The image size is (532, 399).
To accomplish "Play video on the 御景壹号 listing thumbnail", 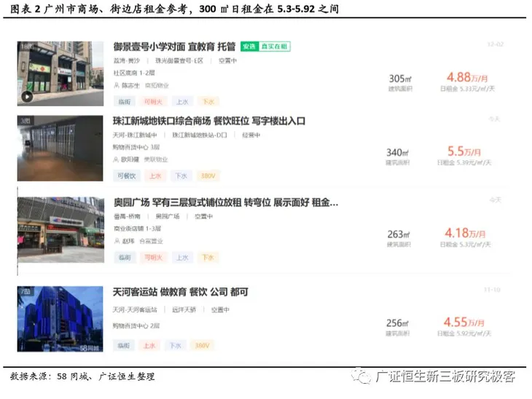I will (27, 95).
